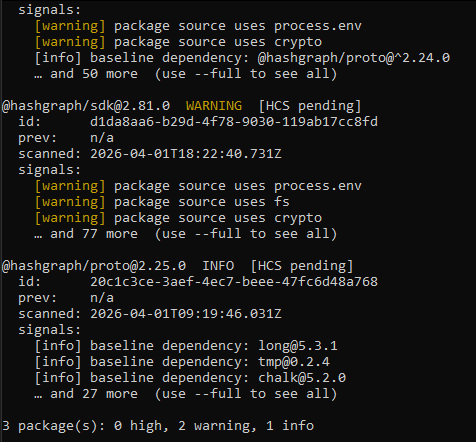The width and height of the screenshot is (476, 442).
Task: Click the id 'd1da8aa6-b29d-4f78-9030-119ab17cc8fd'
Action: pyautogui.click(x=234, y=122)
